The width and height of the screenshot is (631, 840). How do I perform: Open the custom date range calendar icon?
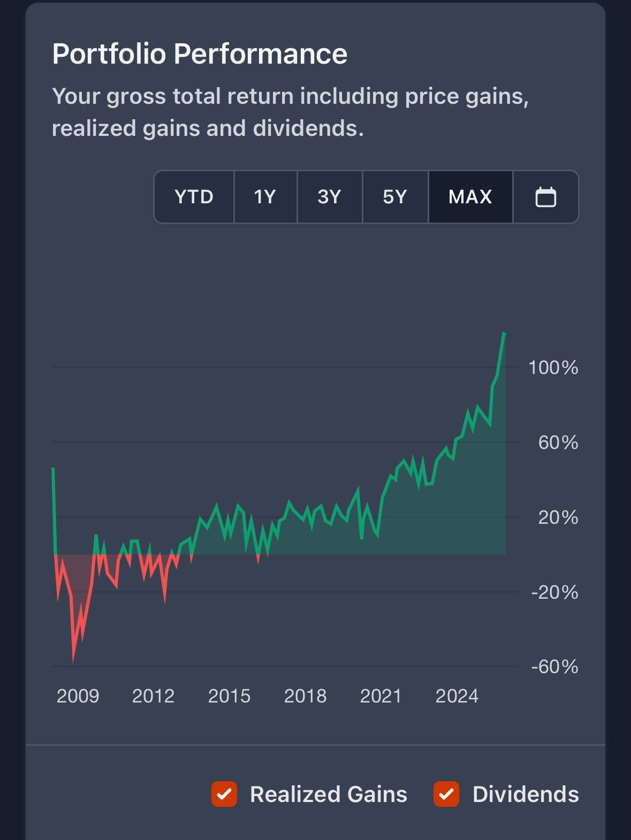[545, 197]
